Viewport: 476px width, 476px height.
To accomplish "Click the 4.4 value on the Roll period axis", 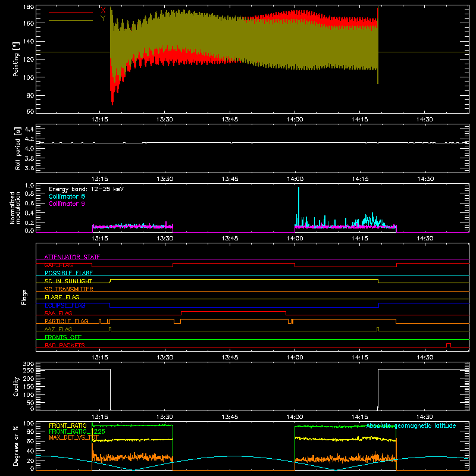I will coord(29,129).
